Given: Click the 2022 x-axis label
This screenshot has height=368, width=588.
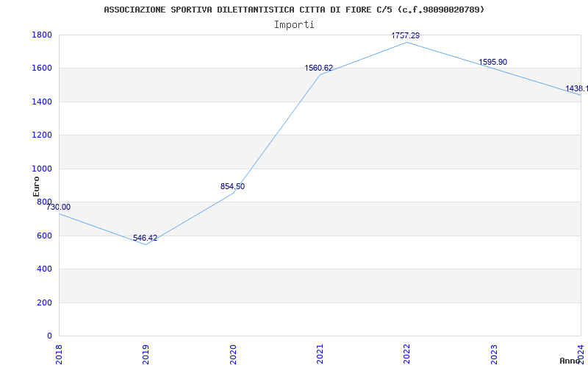Looking at the screenshot, I should pyautogui.click(x=407, y=354).
